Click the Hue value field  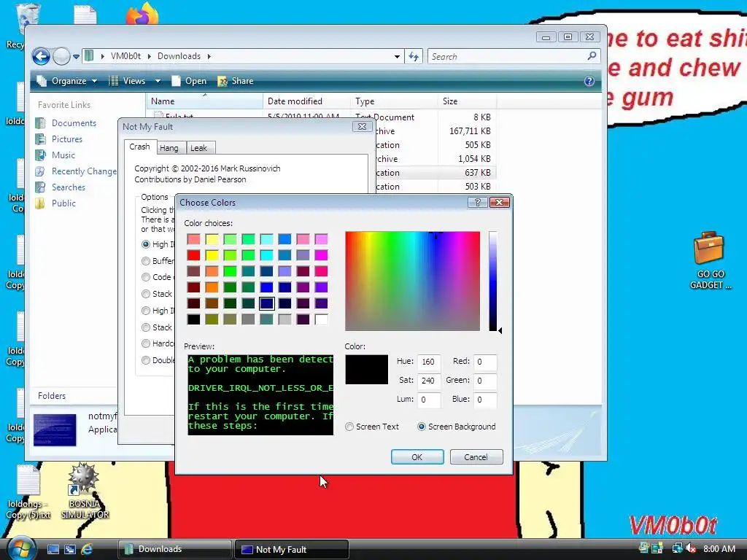point(429,362)
